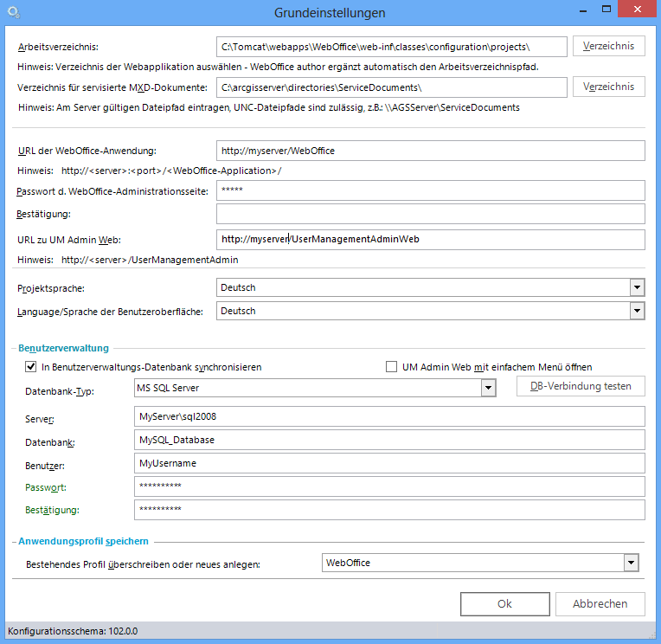Click the hint text http://<server>/UserManagementAdmin
This screenshot has height=644, width=661.
(x=150, y=260)
